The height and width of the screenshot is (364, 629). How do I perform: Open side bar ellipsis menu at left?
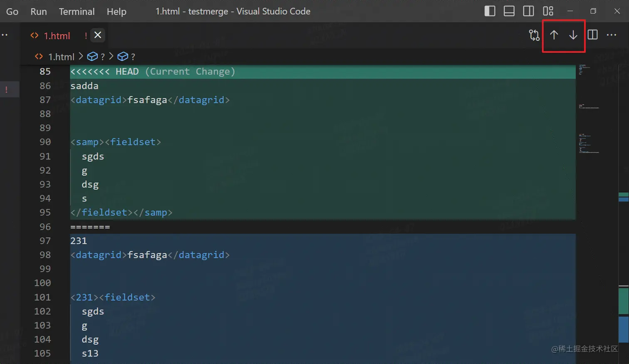click(5, 35)
